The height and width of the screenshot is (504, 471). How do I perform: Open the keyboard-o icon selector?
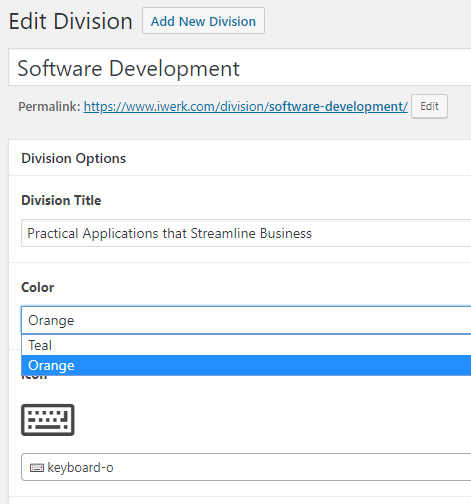[246, 467]
